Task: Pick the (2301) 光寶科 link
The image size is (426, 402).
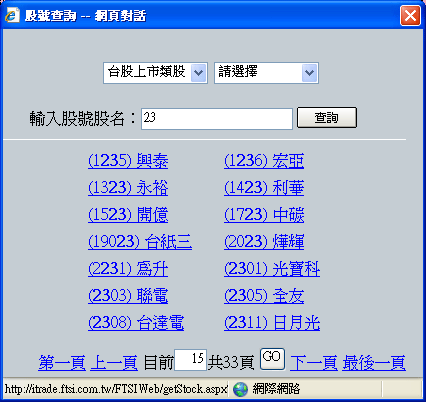Action: click(272, 269)
